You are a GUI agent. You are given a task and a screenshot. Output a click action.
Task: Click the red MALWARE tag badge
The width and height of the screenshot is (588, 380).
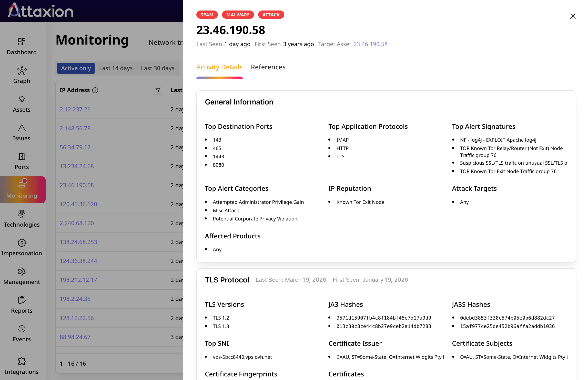coord(238,15)
